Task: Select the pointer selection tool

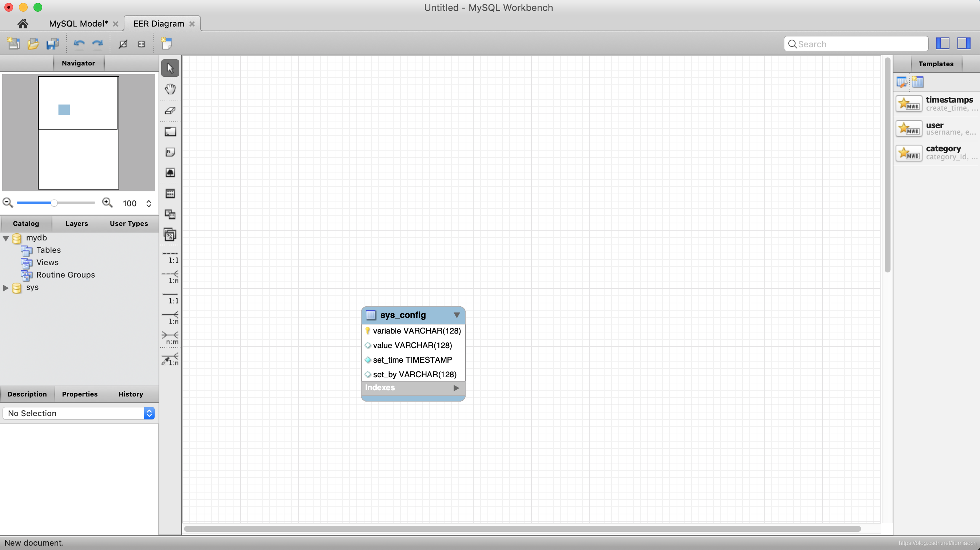Action: click(170, 68)
